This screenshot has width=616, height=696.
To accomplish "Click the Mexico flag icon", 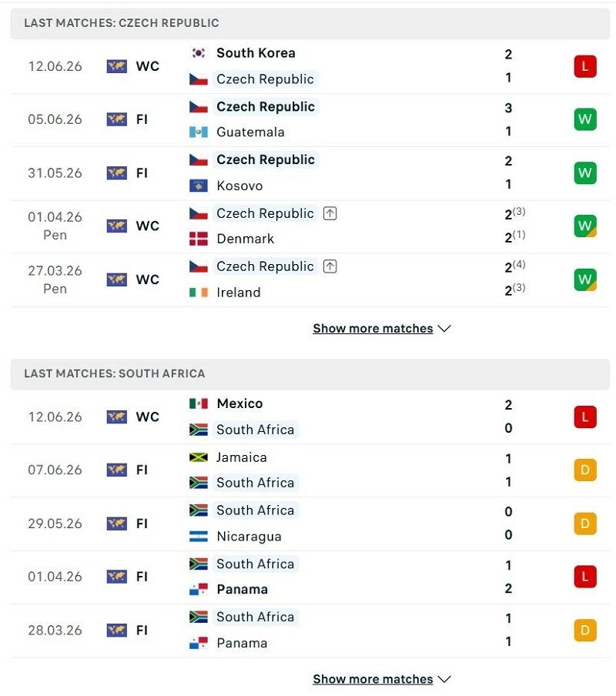I will pyautogui.click(x=199, y=403).
